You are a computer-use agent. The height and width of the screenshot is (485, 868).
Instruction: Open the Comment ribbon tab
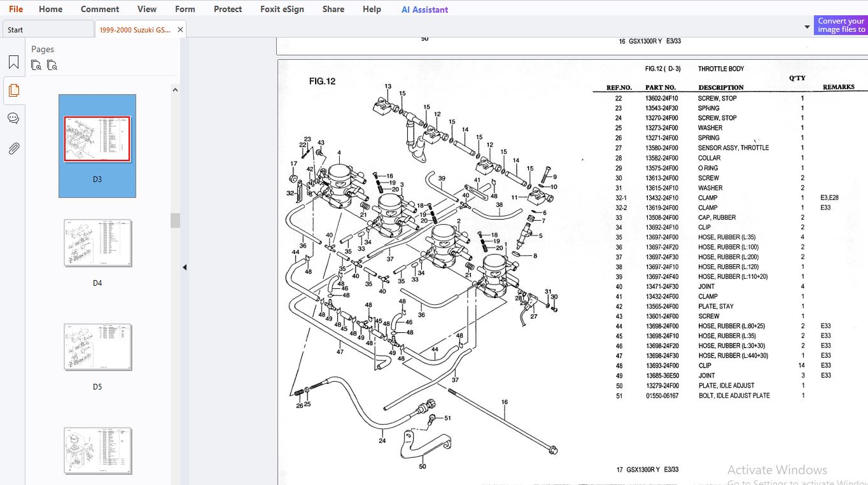(x=100, y=9)
